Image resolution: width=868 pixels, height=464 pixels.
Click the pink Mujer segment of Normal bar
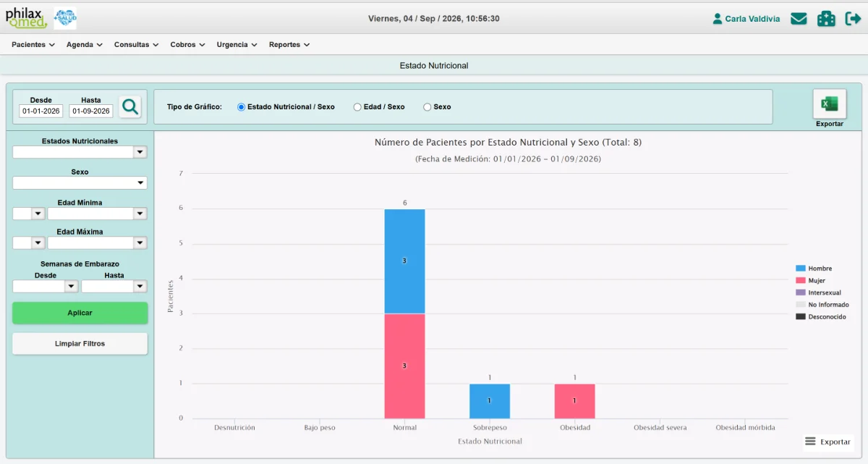pos(404,366)
